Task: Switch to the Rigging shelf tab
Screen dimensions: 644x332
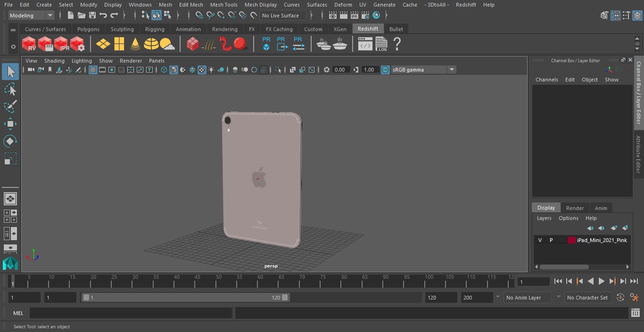Action: (x=155, y=29)
